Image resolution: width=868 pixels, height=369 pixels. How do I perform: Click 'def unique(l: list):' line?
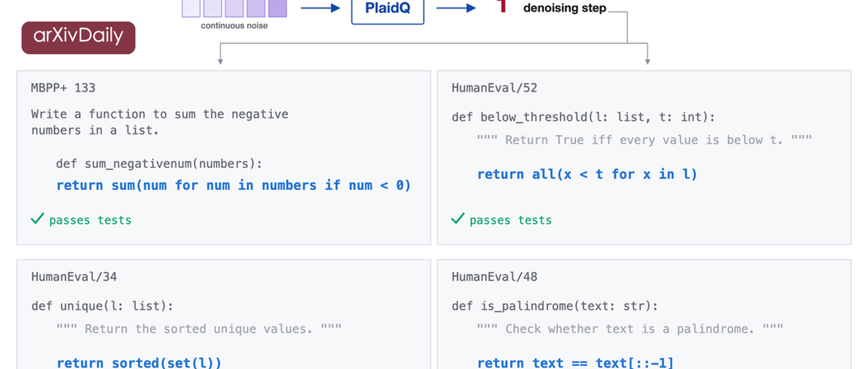tap(102, 306)
